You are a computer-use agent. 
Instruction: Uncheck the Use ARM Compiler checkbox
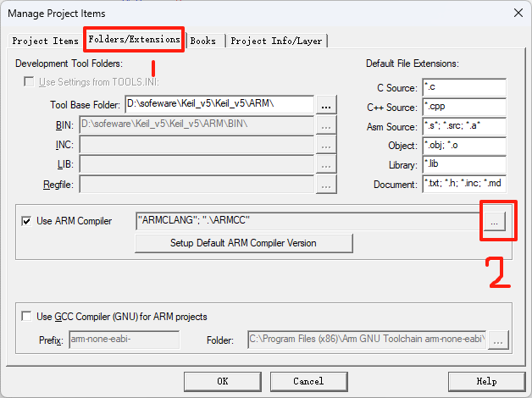coord(26,221)
